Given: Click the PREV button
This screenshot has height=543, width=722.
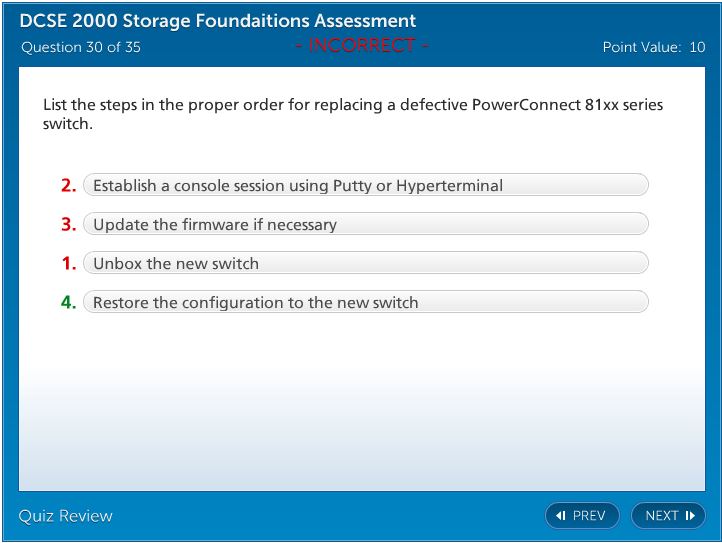Looking at the screenshot, I should click(582, 516).
